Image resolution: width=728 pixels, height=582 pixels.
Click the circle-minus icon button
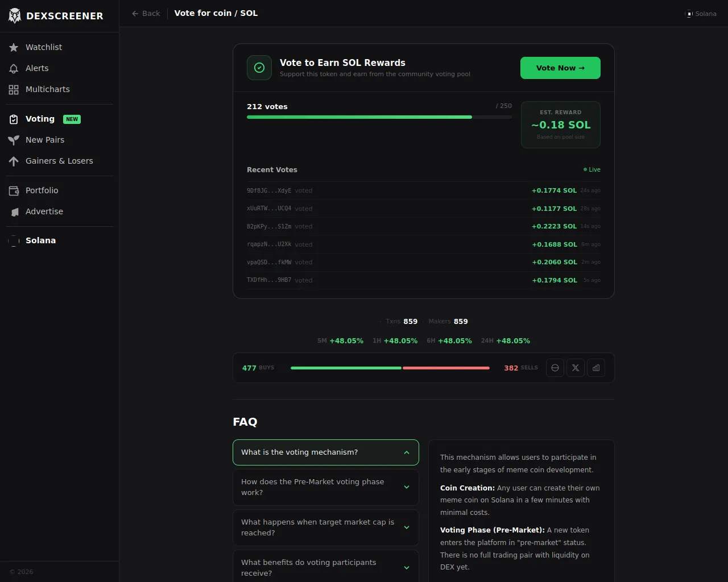click(555, 368)
